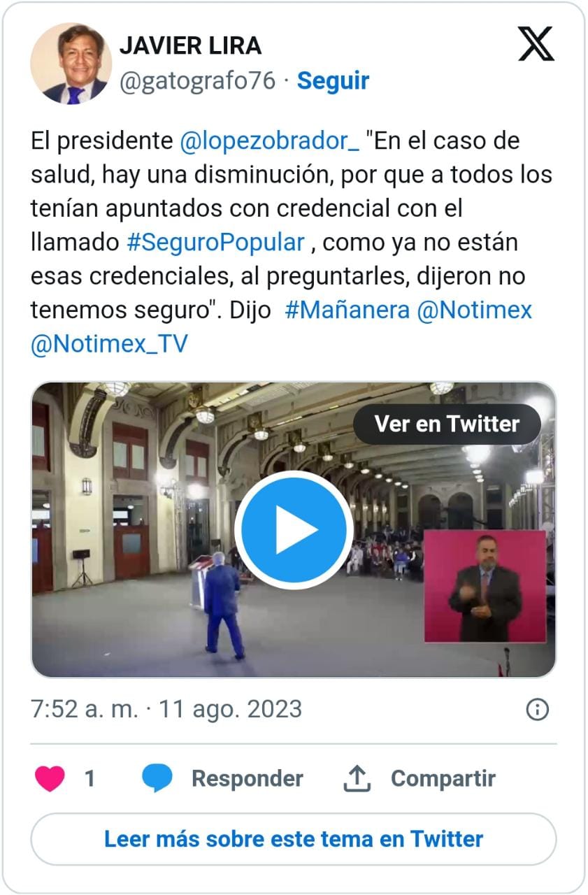The image size is (588, 895).
Task: Click the @gatografo76 handle
Action: [x=198, y=81]
